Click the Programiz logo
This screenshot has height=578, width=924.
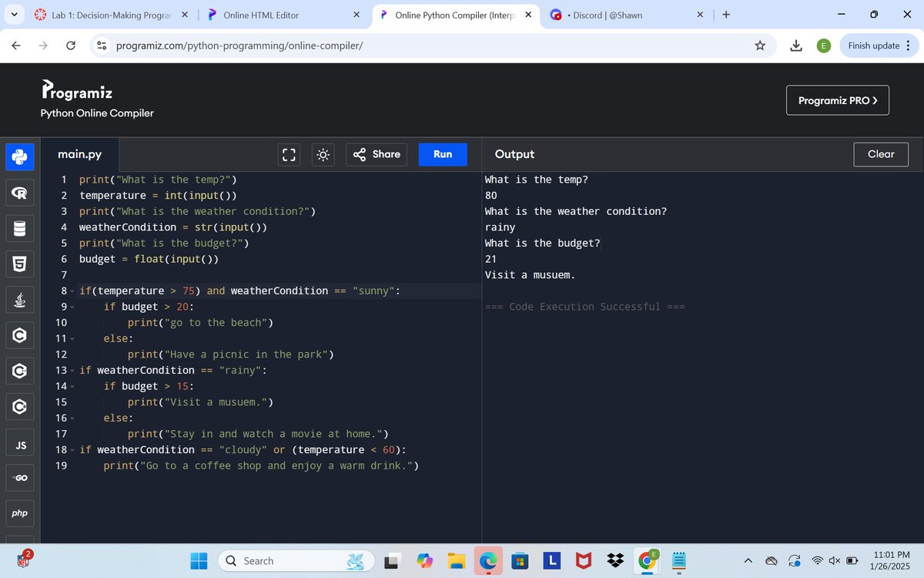coord(77,91)
